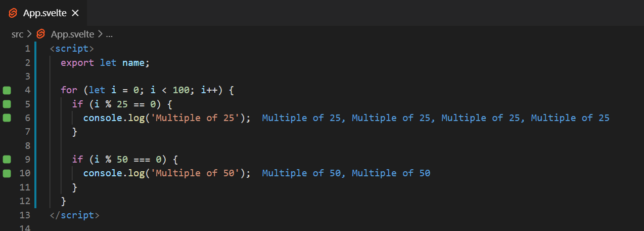Click console.log('Multiple of 25') statement
Image resolution: width=644 pixels, height=231 pixels.
(167, 118)
